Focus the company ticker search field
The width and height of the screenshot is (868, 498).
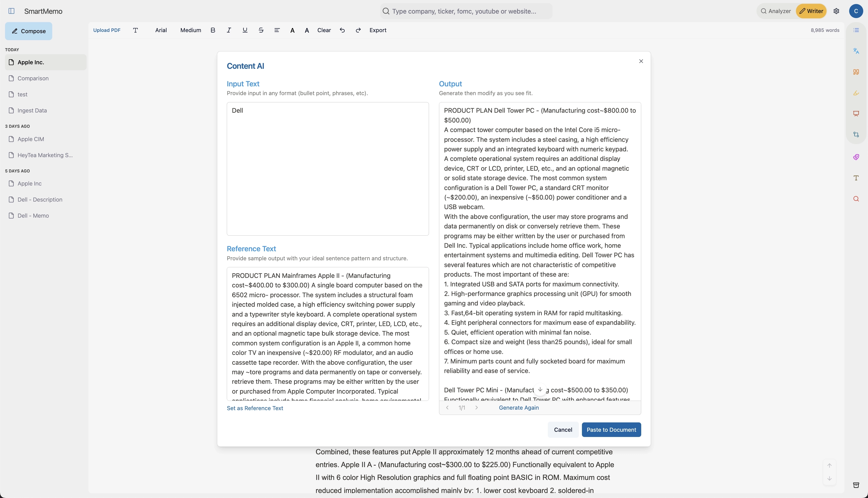466,11
